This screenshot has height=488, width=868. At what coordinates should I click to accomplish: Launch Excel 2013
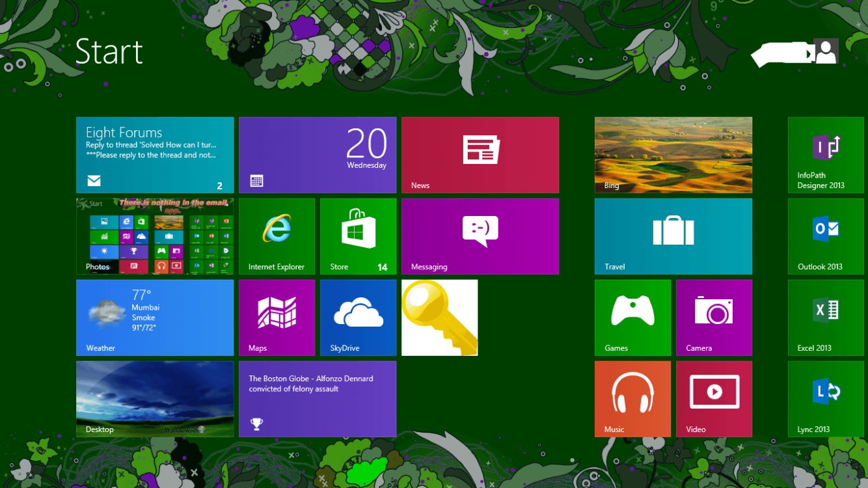826,318
